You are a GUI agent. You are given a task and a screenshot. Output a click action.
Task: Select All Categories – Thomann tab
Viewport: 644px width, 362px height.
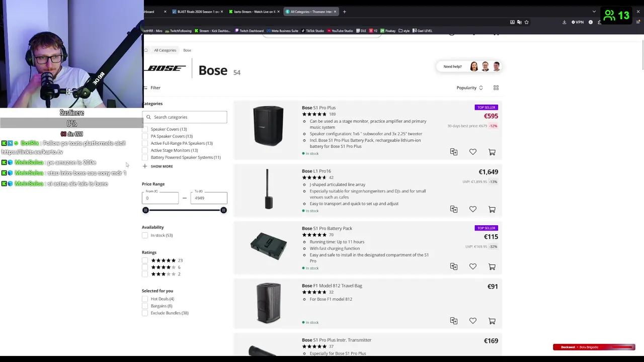pyautogui.click(x=310, y=12)
